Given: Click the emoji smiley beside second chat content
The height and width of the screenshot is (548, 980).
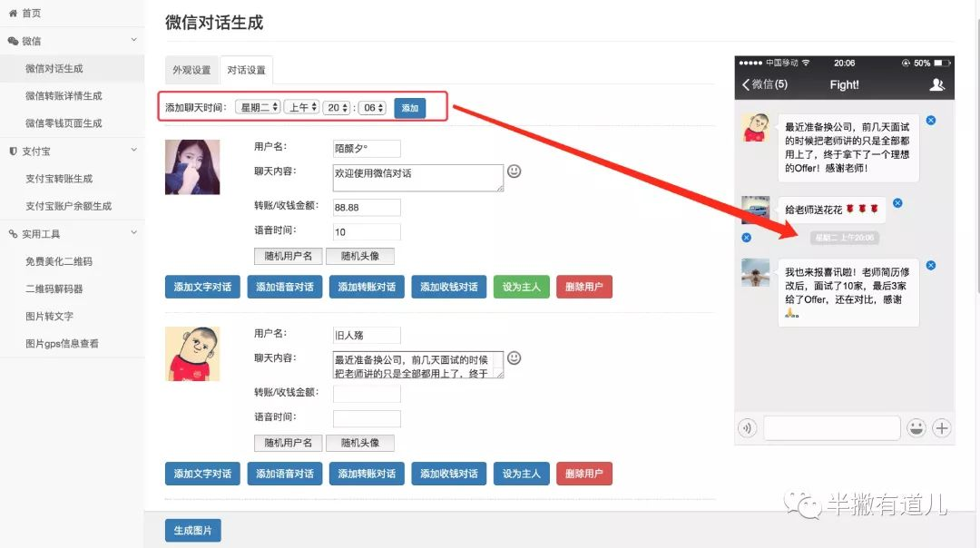Looking at the screenshot, I should point(514,357).
